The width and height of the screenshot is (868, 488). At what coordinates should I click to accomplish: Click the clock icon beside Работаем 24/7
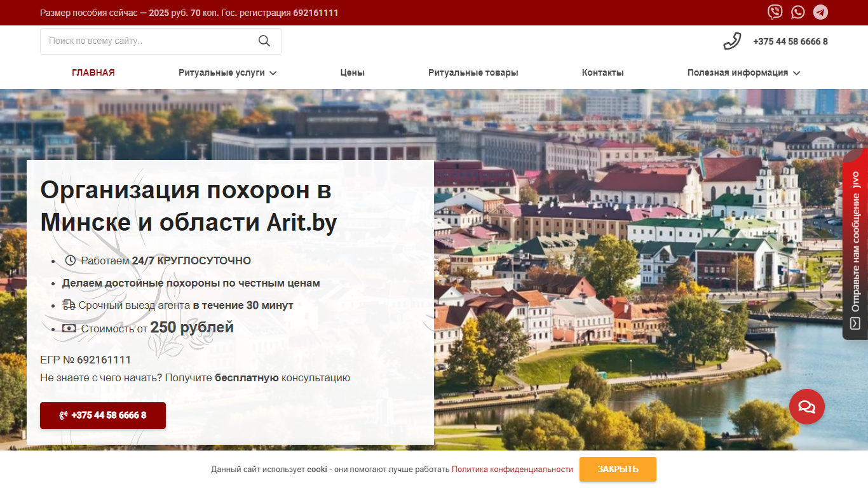coord(71,261)
